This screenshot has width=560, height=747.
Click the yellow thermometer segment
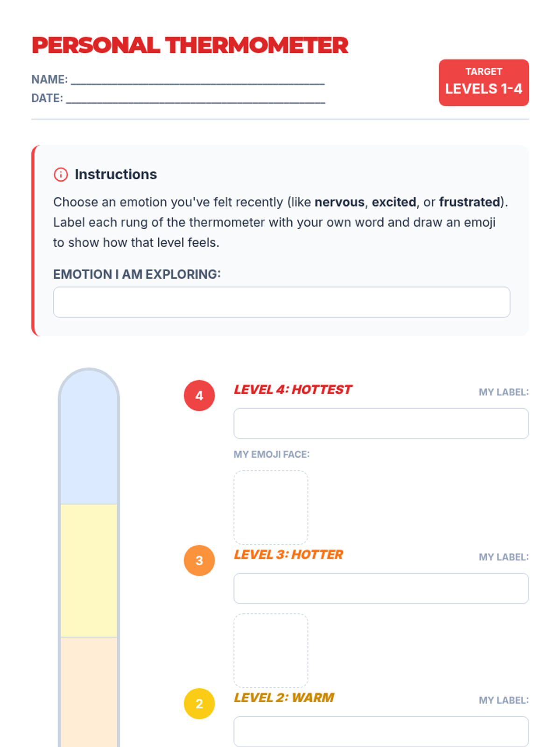point(89,571)
